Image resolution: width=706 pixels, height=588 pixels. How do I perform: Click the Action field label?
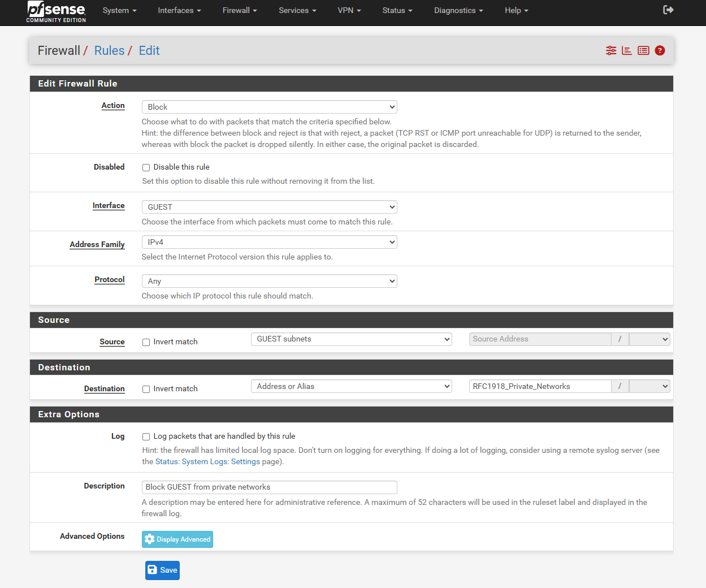point(113,106)
